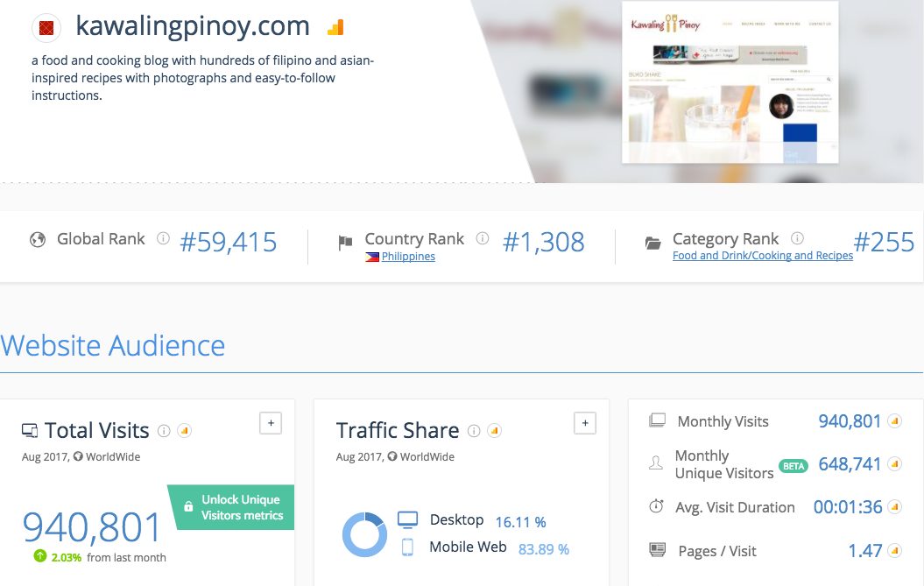Image resolution: width=924 pixels, height=586 pixels.
Task: Click the orange badge beside 648,741
Action: [x=894, y=464]
